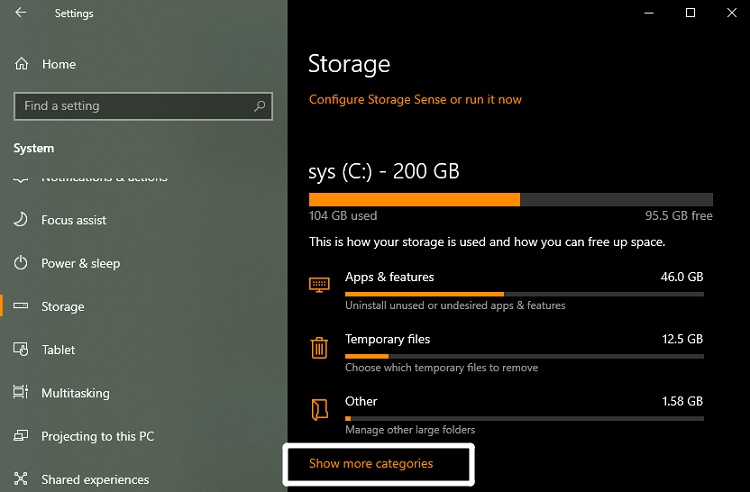Click the sys (C:) storage usage bar
This screenshot has height=492, width=750.
[x=511, y=199]
